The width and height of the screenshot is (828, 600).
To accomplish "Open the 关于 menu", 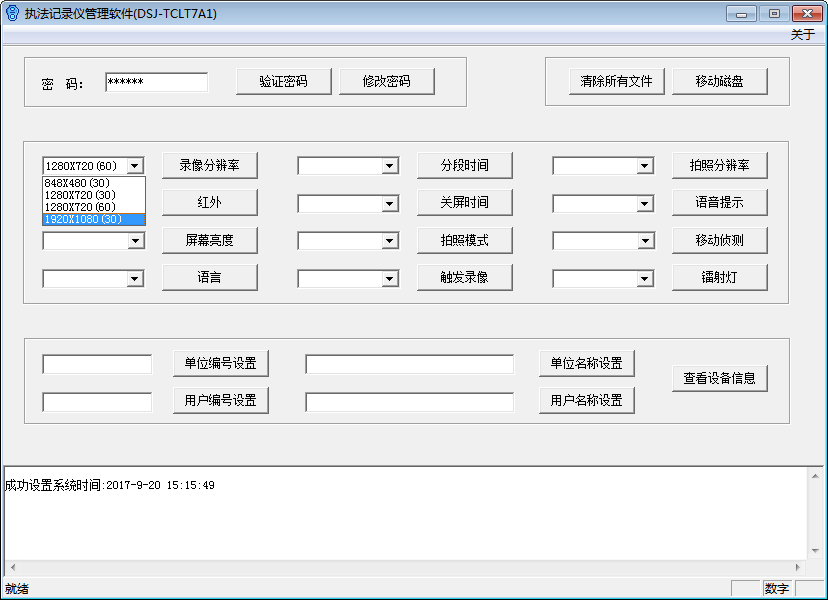I will tap(802, 35).
